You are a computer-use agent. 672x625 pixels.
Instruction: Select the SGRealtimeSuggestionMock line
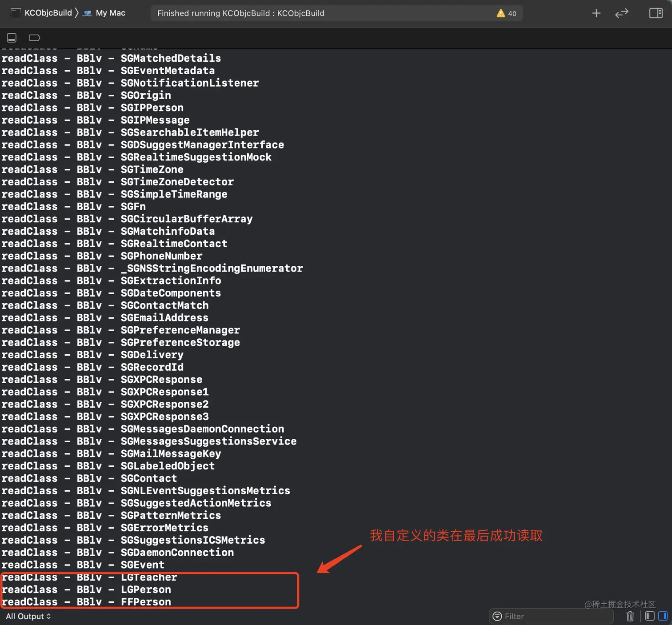coord(136,157)
